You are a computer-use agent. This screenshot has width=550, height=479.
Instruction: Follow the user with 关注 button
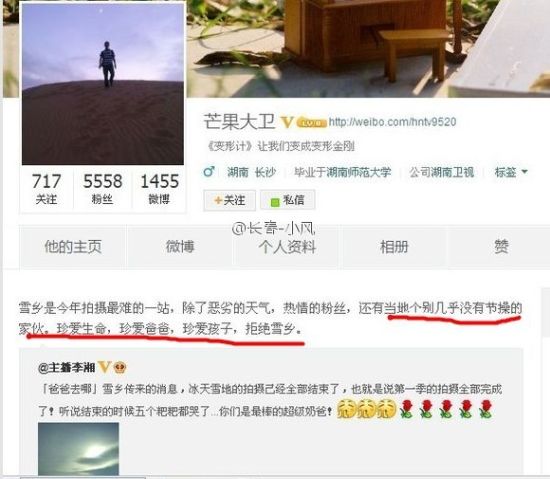coord(229,200)
